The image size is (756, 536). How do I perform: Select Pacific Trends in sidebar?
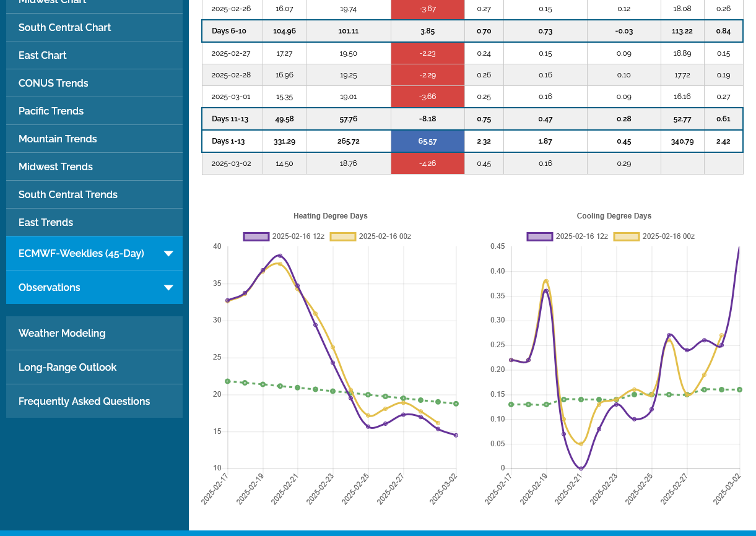coord(51,111)
